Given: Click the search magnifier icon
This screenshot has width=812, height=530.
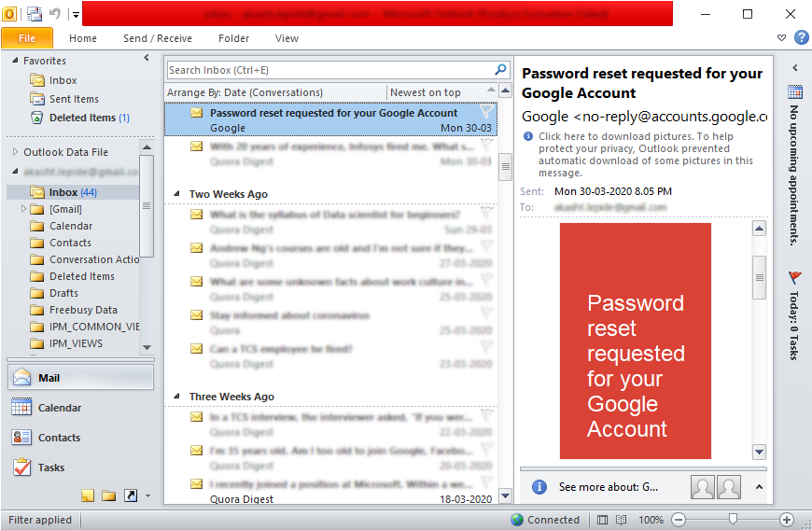Looking at the screenshot, I should (x=500, y=69).
